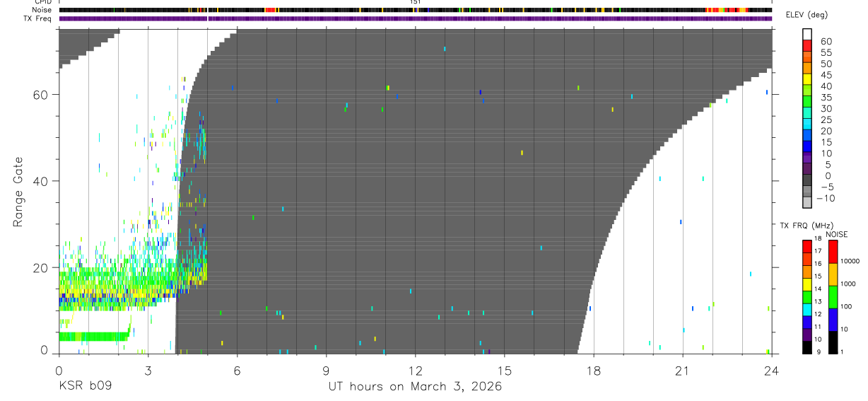Viewport: 868px width, 401px height.
Task: Click the 10000 label in NOISE legend
Action: tap(851, 262)
